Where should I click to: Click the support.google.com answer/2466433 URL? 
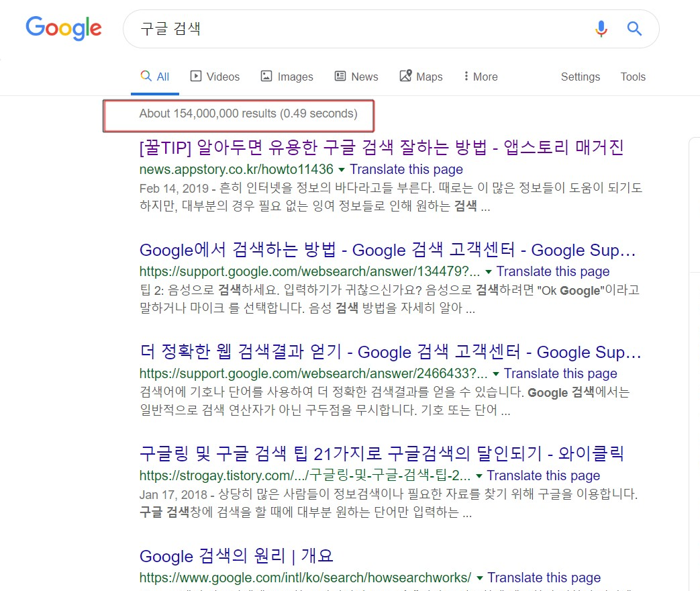click(x=313, y=373)
